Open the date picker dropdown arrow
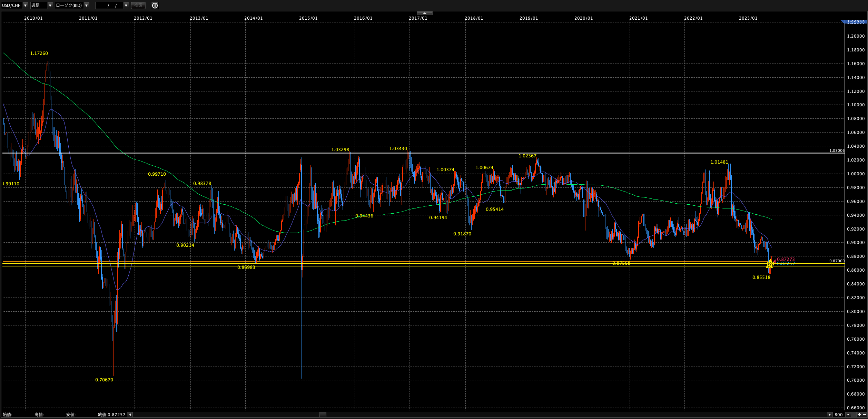The image size is (868, 419). point(126,6)
